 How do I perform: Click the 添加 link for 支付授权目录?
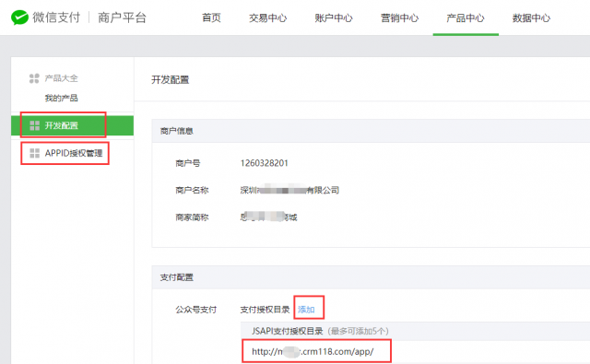[x=306, y=310]
